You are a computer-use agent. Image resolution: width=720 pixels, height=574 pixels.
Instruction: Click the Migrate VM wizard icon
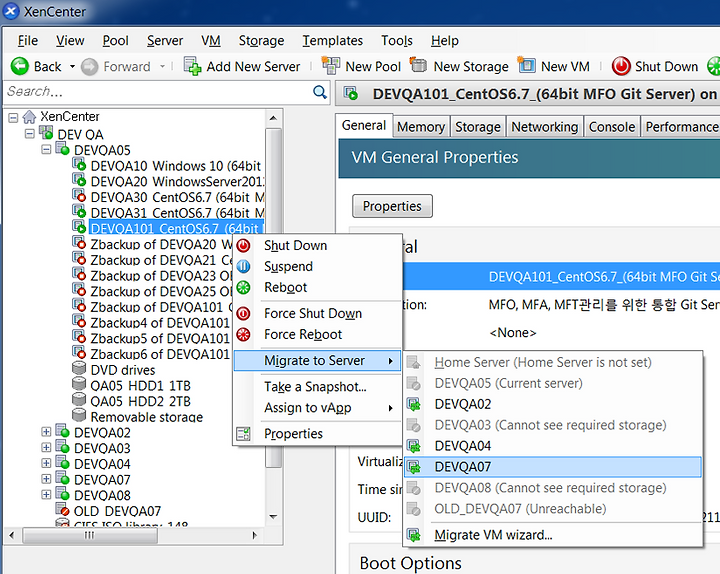[x=414, y=535]
